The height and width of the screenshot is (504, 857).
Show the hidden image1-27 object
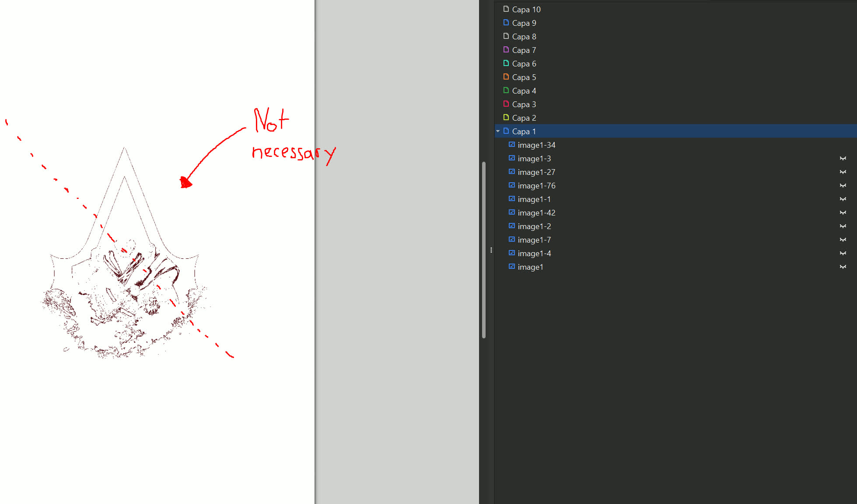tap(843, 172)
